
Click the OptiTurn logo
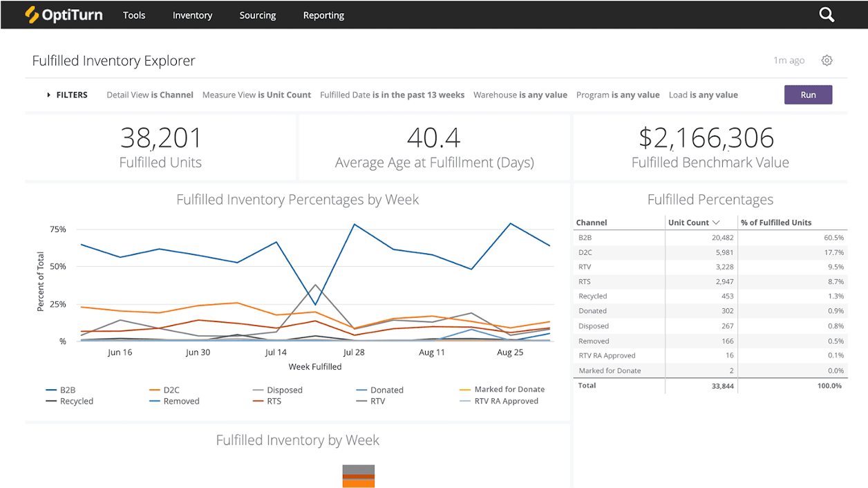pyautogui.click(x=64, y=15)
